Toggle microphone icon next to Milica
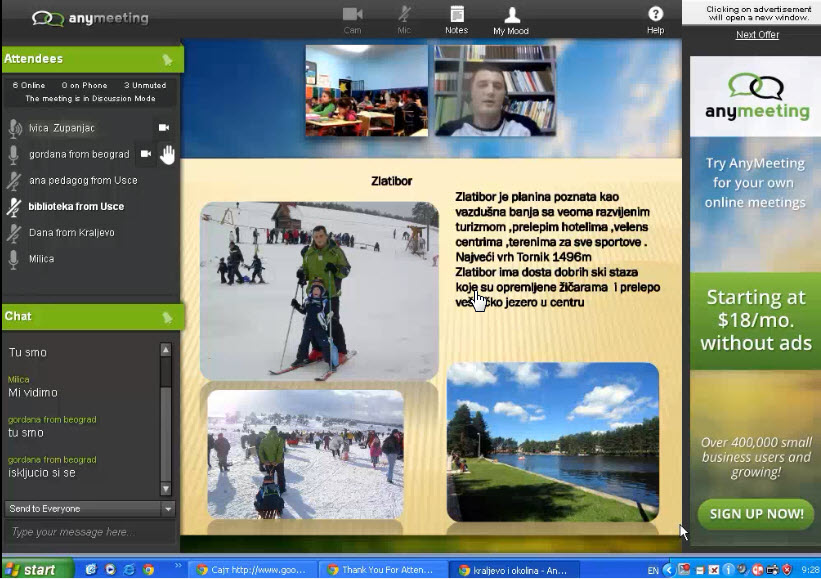Image resolution: width=821 pixels, height=579 pixels. point(14,259)
